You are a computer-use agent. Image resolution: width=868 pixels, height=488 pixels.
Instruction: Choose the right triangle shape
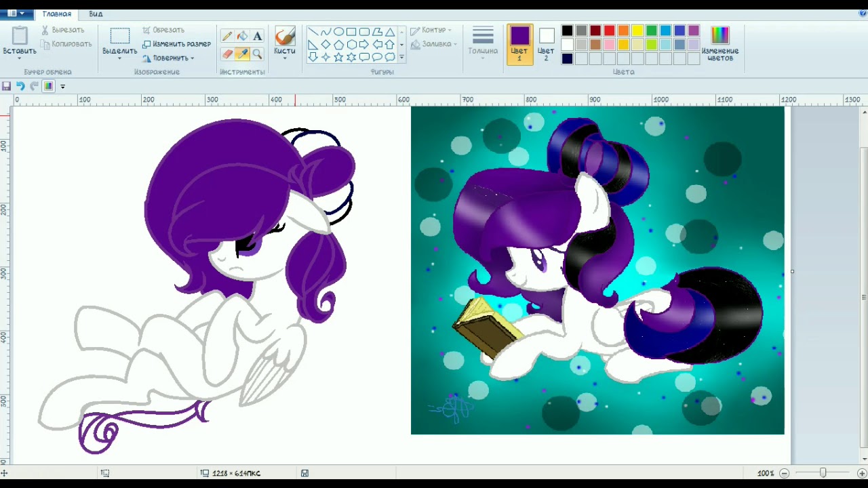pyautogui.click(x=313, y=45)
